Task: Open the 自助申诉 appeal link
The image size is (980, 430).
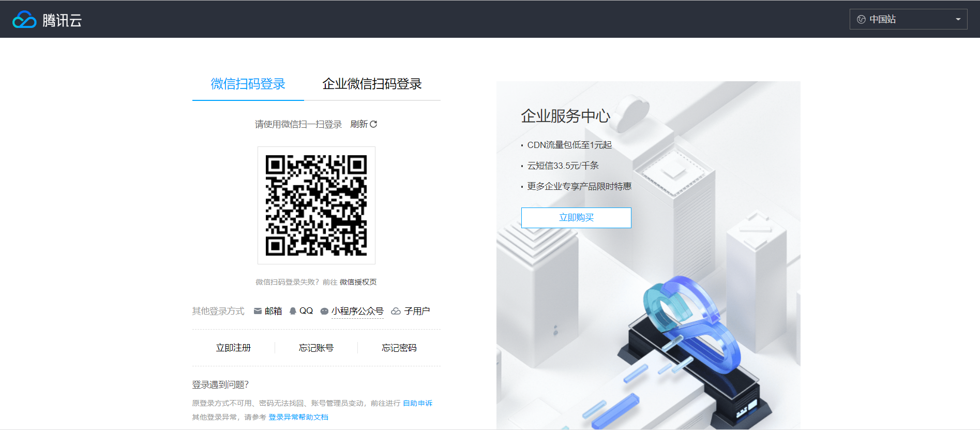Action: coord(417,403)
